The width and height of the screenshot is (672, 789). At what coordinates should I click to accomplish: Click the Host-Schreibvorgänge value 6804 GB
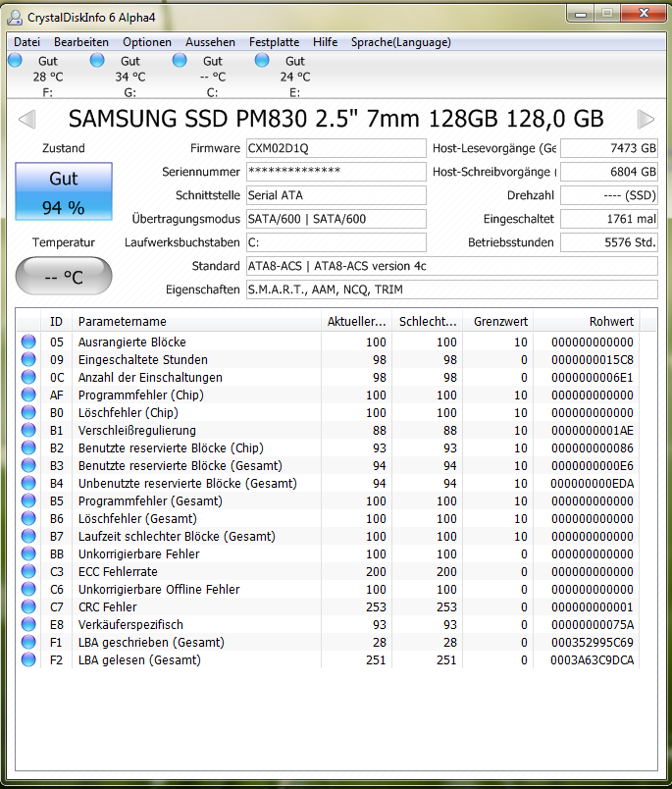[609, 172]
